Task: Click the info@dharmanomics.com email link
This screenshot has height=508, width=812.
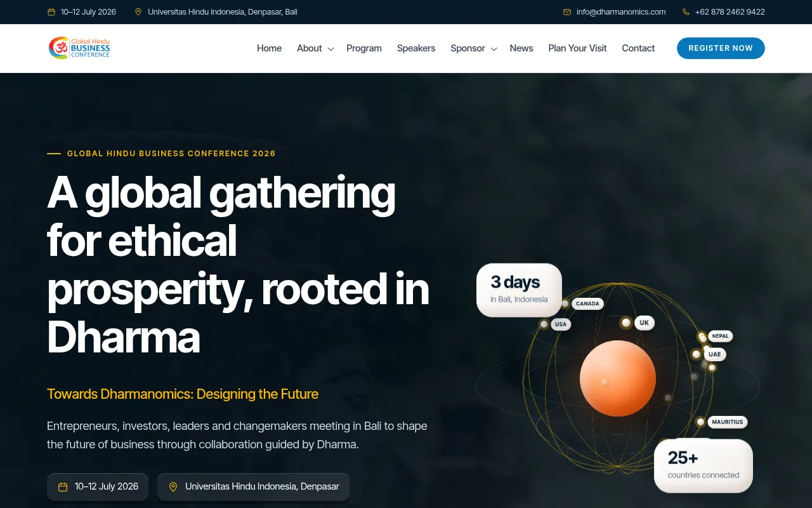Action: tap(621, 12)
